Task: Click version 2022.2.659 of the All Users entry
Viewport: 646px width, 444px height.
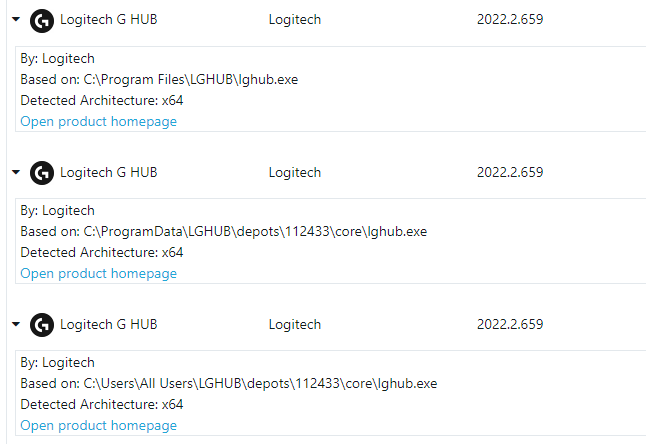Action: coord(510,324)
